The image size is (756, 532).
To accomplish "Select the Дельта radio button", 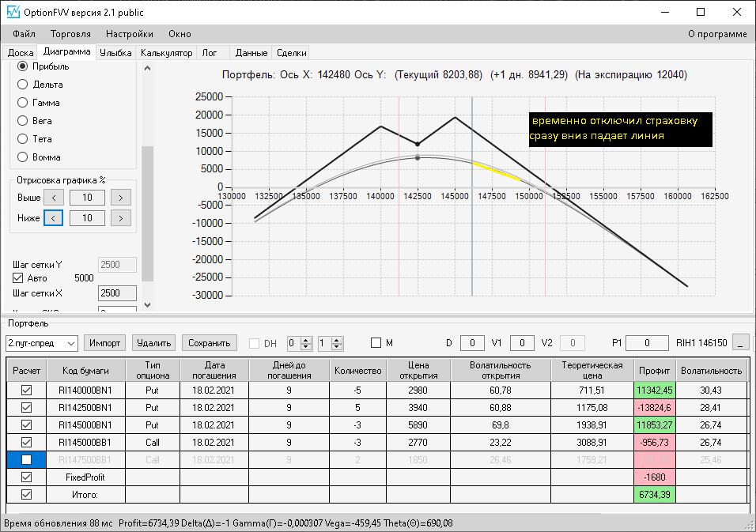I will pyautogui.click(x=23, y=85).
